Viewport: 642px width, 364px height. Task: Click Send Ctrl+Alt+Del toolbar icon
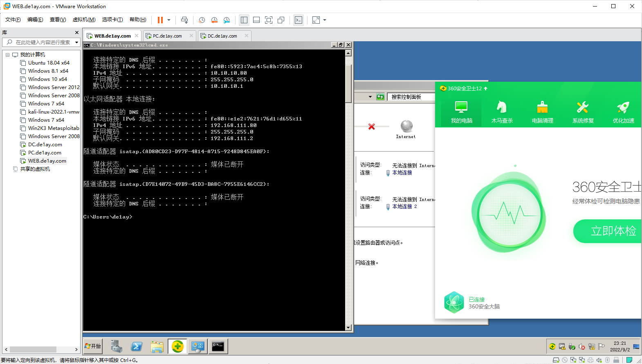pos(184,20)
